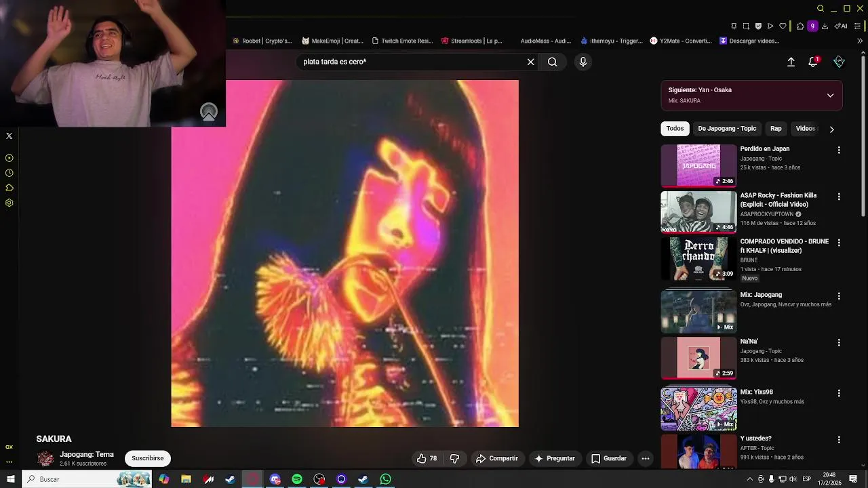Open Japogang: Tema channel avatar
868x488 pixels.
(x=45, y=459)
